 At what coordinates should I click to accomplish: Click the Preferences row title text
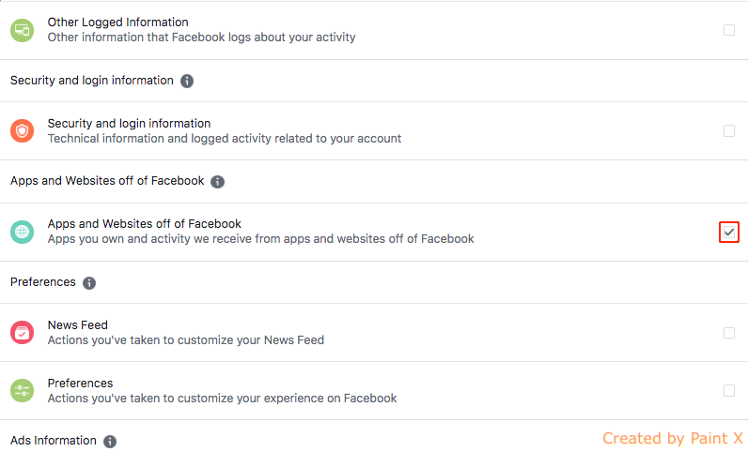point(80,384)
